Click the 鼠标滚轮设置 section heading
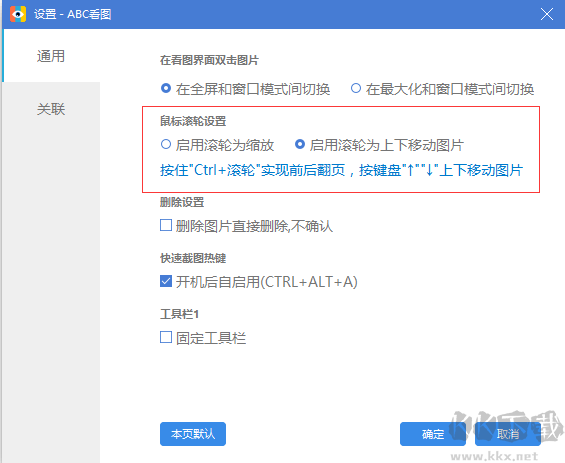 pyautogui.click(x=193, y=121)
